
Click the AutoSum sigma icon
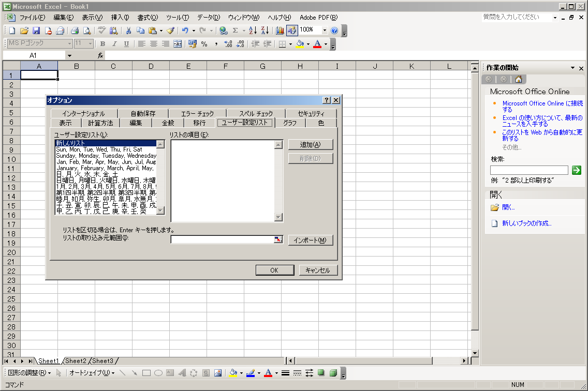[236, 31]
